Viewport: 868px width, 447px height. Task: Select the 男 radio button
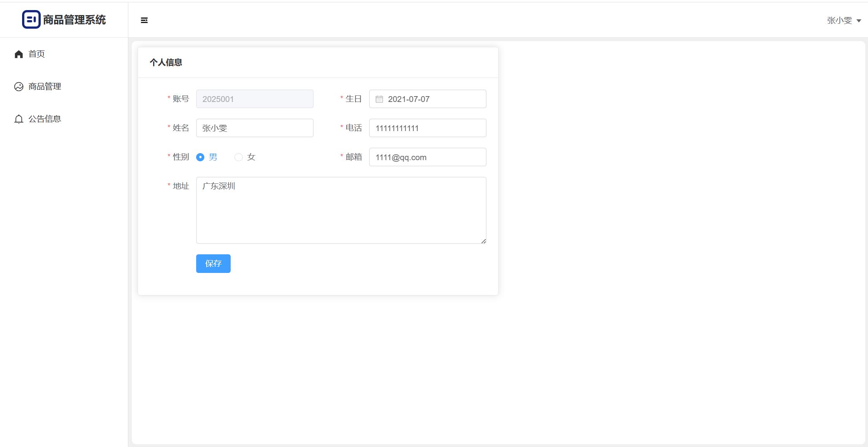click(x=200, y=157)
